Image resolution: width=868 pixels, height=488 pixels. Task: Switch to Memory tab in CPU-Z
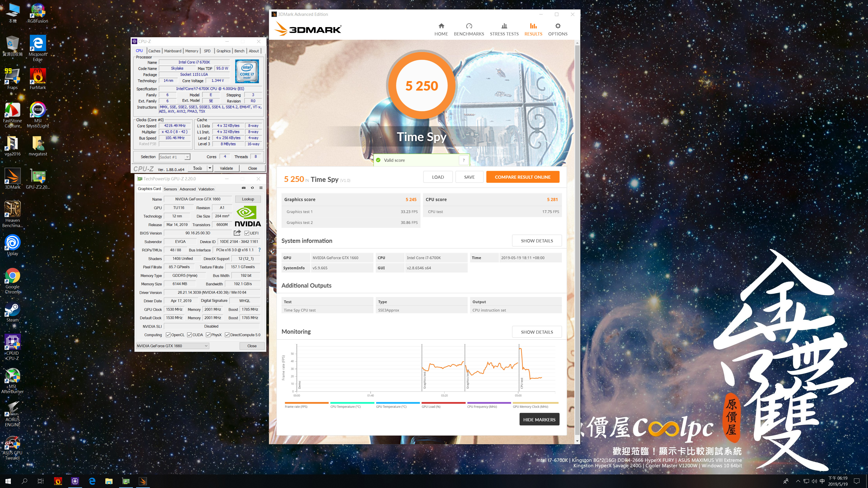tap(192, 51)
